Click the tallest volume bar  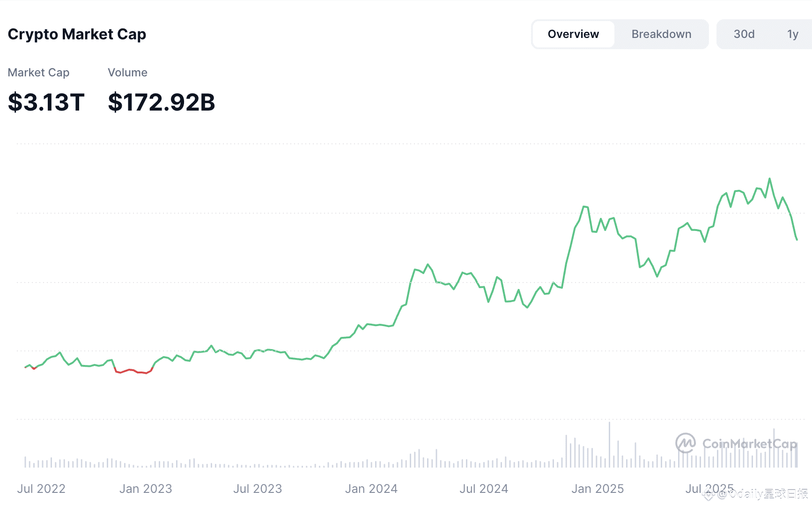pyautogui.click(x=609, y=444)
